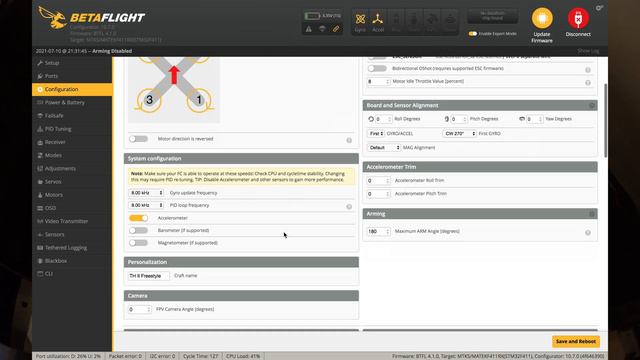
Task: Toggle Motor direction is reversed
Action: (138, 139)
